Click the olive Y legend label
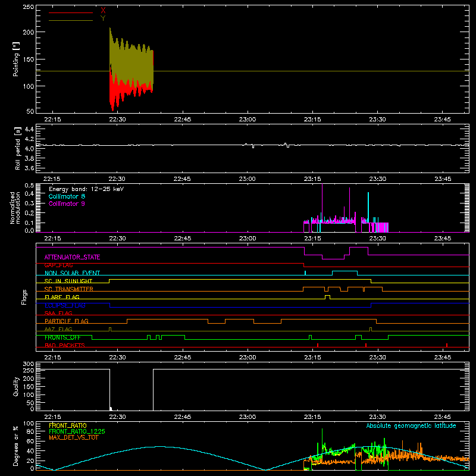Viewport: 476px width, 476px height. pos(103,18)
